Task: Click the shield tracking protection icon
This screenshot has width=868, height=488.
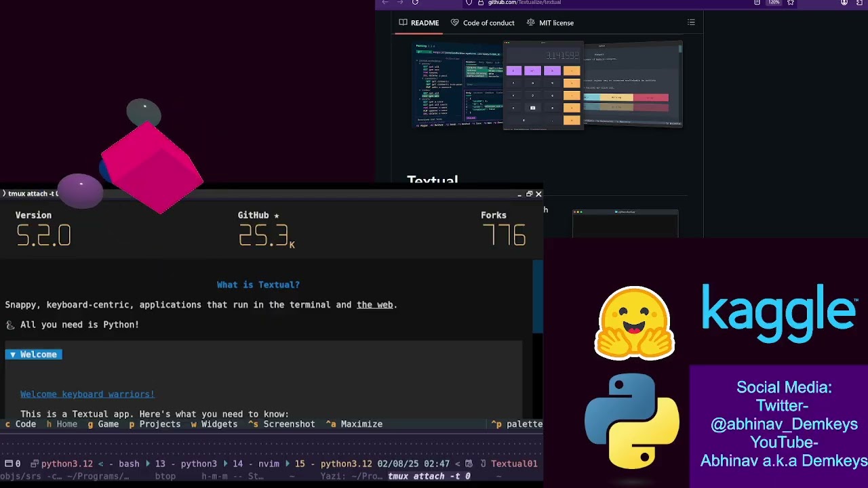Action: coord(469,3)
